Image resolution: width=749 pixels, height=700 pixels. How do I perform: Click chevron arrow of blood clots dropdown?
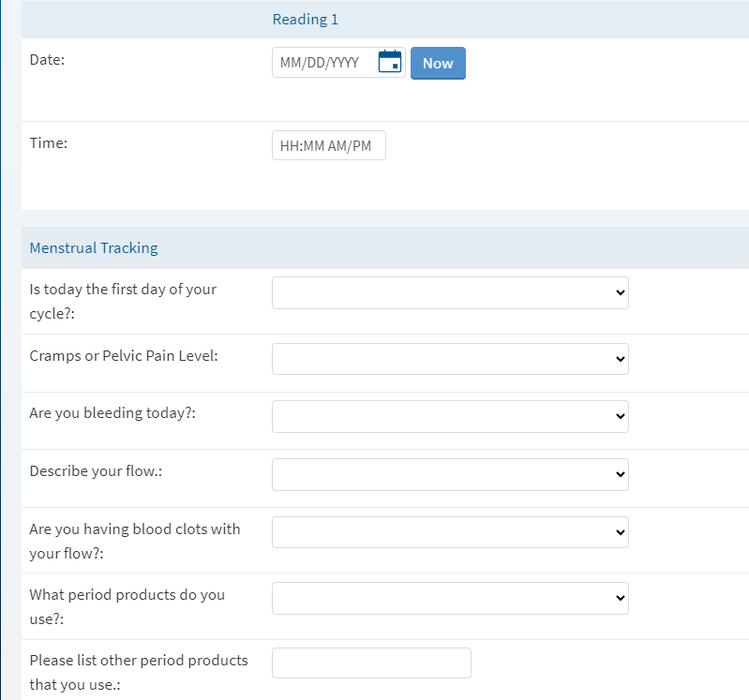tap(620, 532)
